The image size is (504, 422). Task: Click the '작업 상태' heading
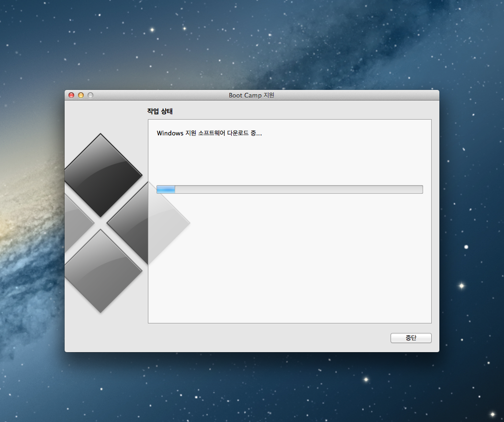click(x=160, y=111)
